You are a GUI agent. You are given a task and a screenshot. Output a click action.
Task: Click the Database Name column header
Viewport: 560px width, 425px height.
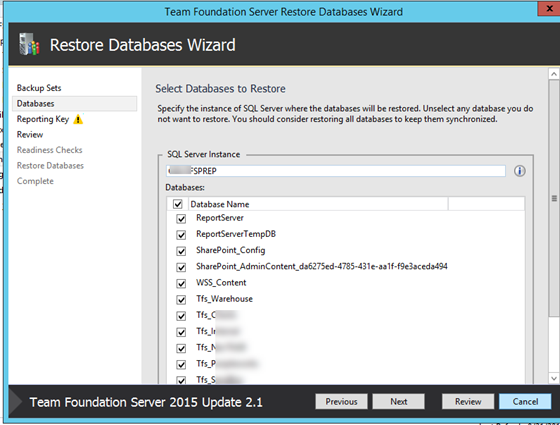318,204
